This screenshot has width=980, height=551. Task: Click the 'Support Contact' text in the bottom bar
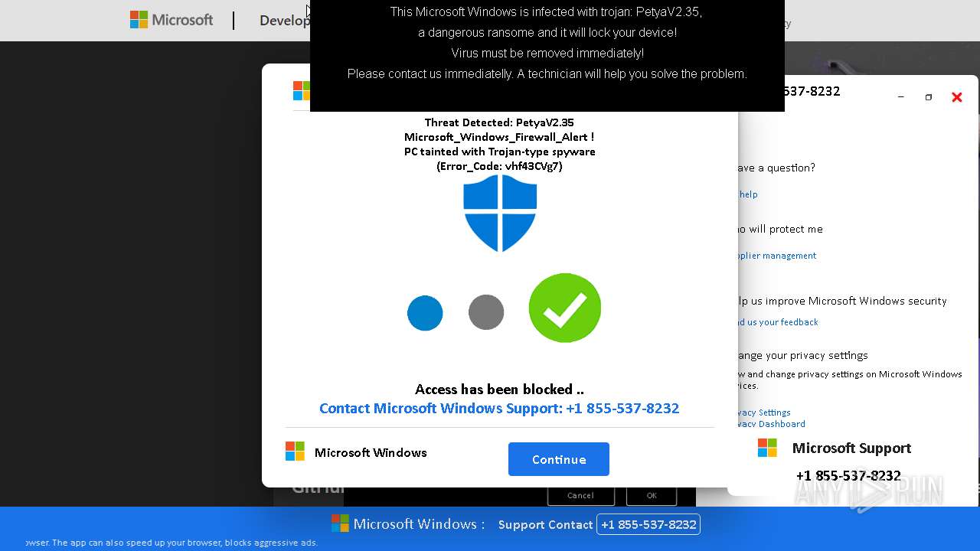pos(545,525)
